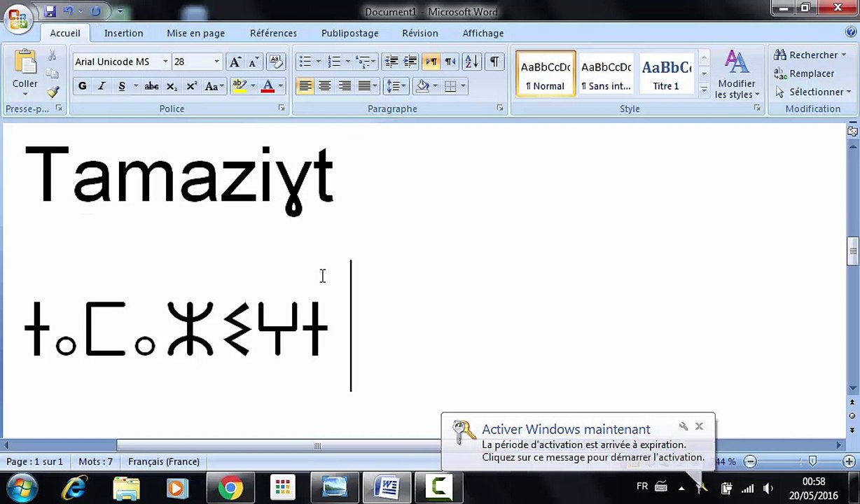Apply the Titre 1 style
860x504 pixels.
click(666, 73)
